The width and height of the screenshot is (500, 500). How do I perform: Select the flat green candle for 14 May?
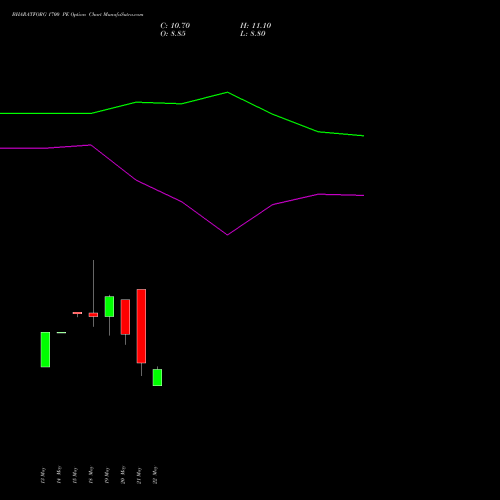[x=61, y=332]
